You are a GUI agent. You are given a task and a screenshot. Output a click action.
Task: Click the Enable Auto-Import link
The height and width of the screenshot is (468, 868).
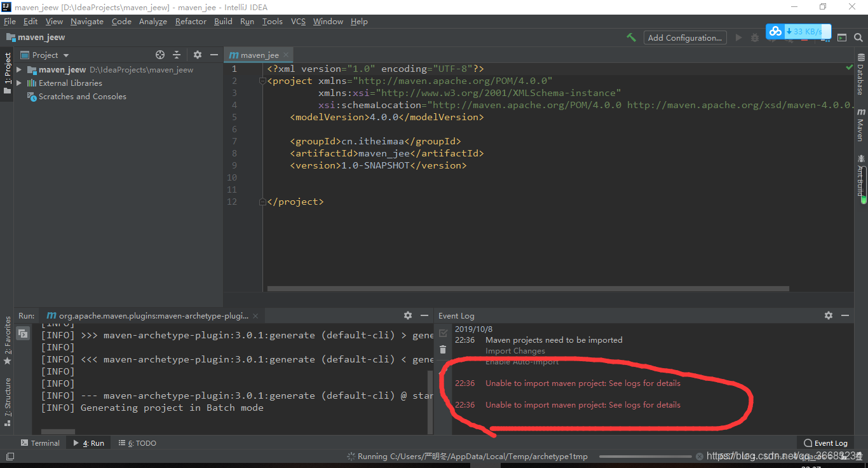pos(522,362)
